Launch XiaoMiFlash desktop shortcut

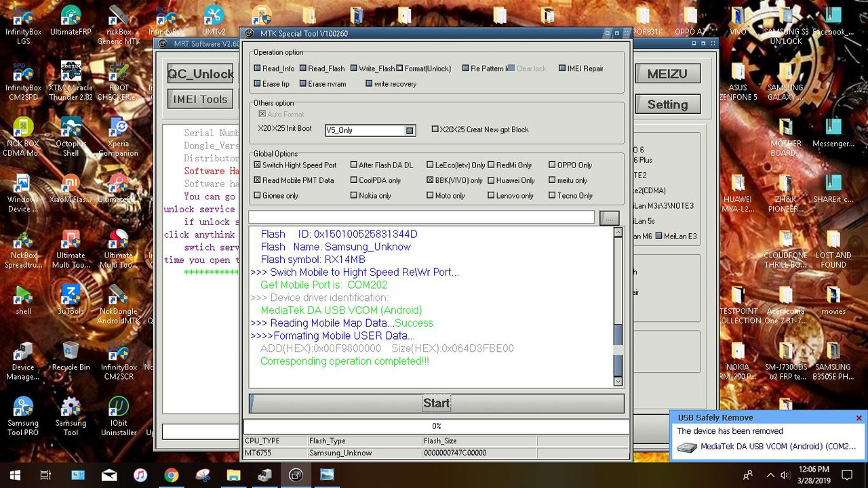click(x=71, y=188)
